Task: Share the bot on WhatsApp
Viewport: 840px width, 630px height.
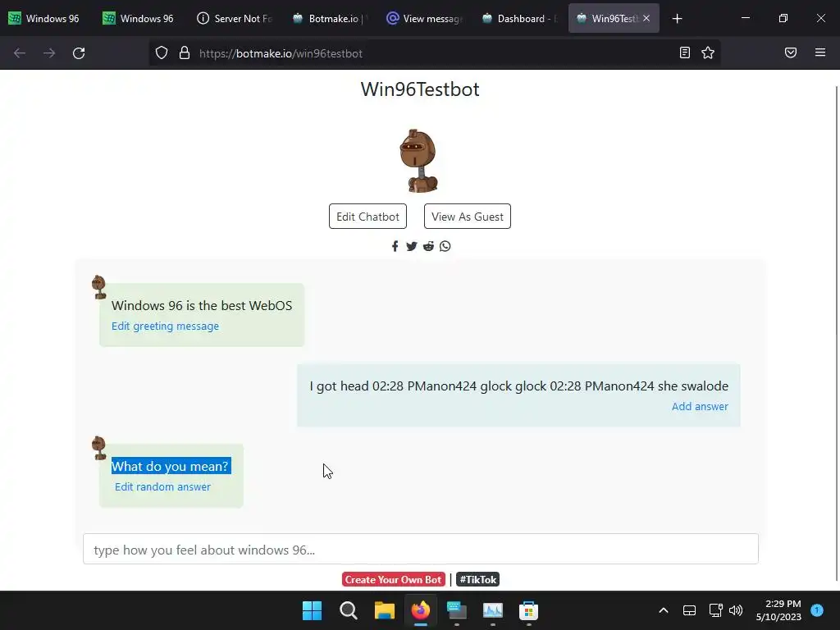Action: (445, 246)
